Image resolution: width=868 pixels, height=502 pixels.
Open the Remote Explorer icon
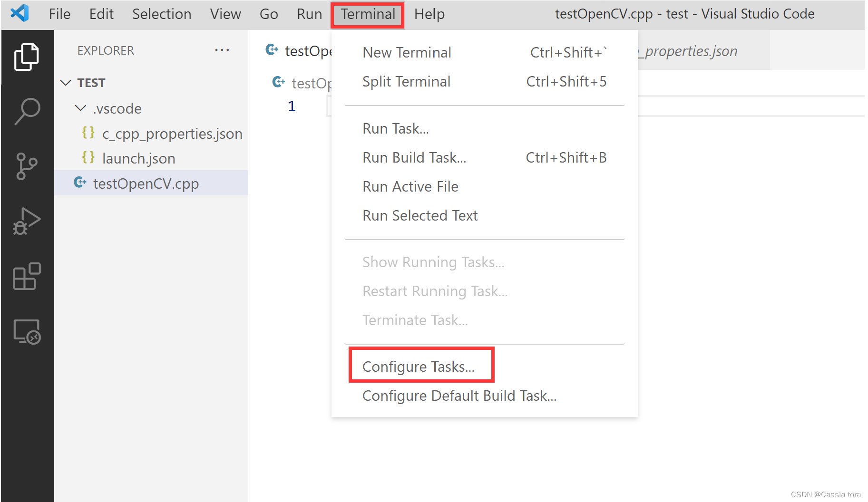pyautogui.click(x=27, y=332)
